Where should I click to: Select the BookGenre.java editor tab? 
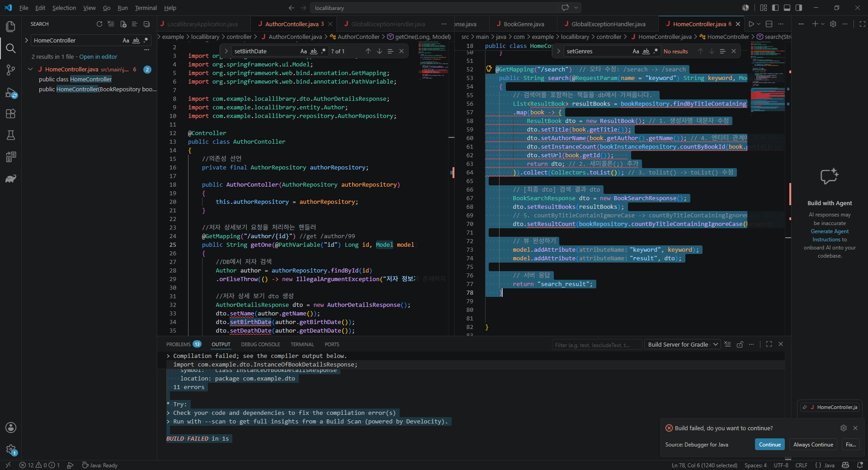tap(524, 24)
